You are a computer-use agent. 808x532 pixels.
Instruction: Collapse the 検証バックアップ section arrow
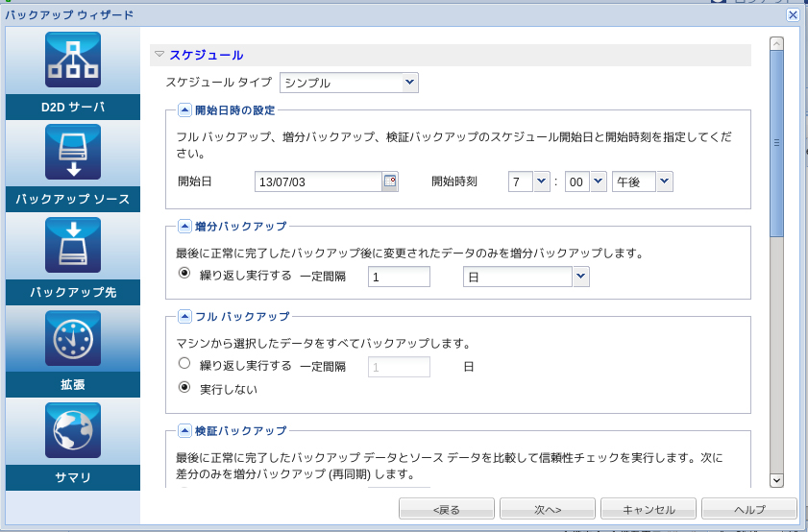point(184,430)
